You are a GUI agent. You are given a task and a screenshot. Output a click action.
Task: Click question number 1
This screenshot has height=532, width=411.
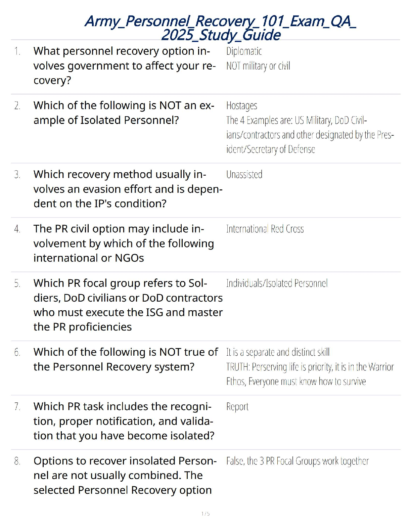coord(17,51)
